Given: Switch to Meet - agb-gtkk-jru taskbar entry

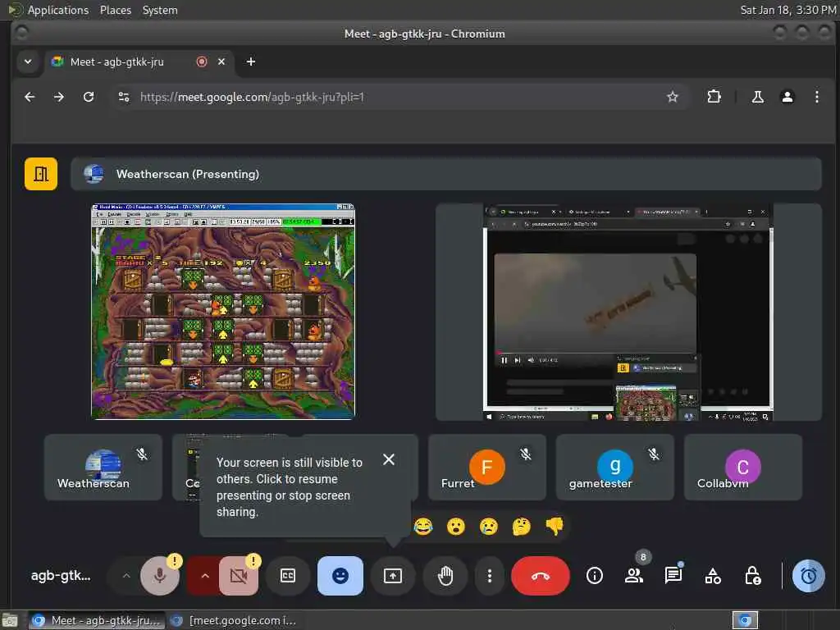Looking at the screenshot, I should 97,620.
